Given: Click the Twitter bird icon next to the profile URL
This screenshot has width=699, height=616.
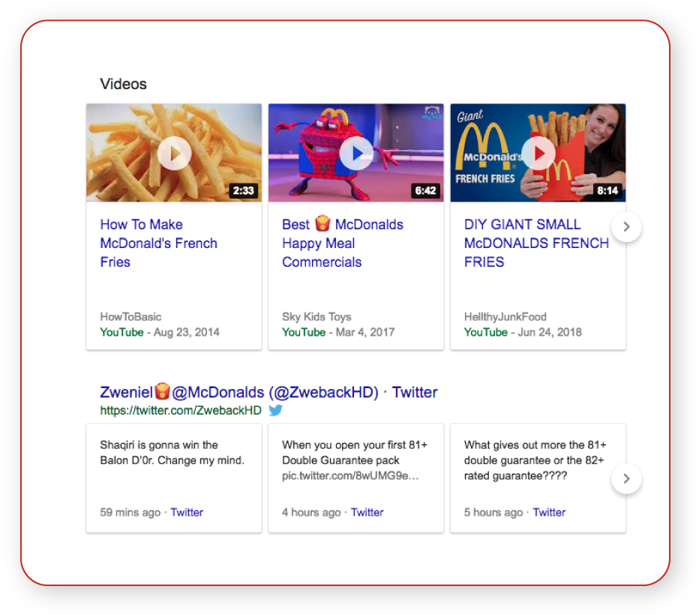Looking at the screenshot, I should (x=275, y=410).
